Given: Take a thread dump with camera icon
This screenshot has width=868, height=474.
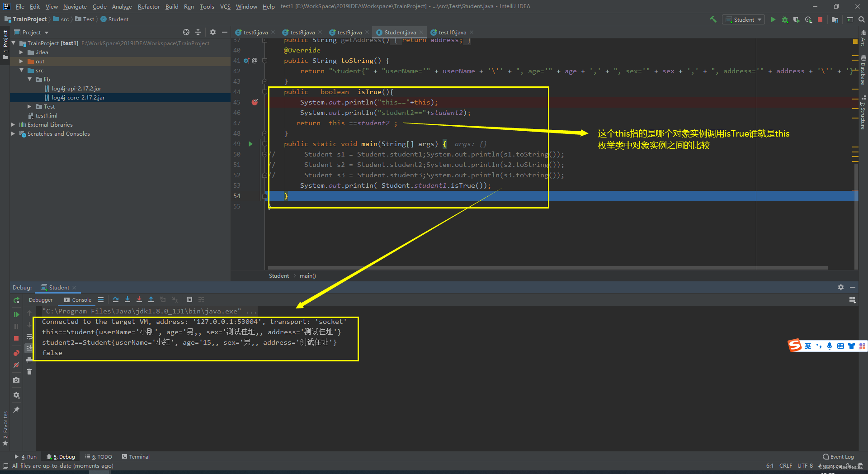Looking at the screenshot, I should (16, 380).
